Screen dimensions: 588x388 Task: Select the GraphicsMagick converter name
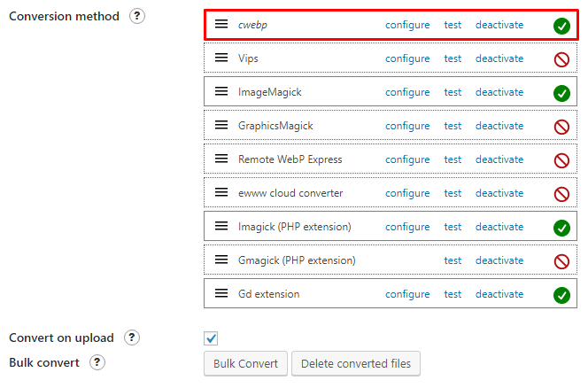[x=275, y=126]
